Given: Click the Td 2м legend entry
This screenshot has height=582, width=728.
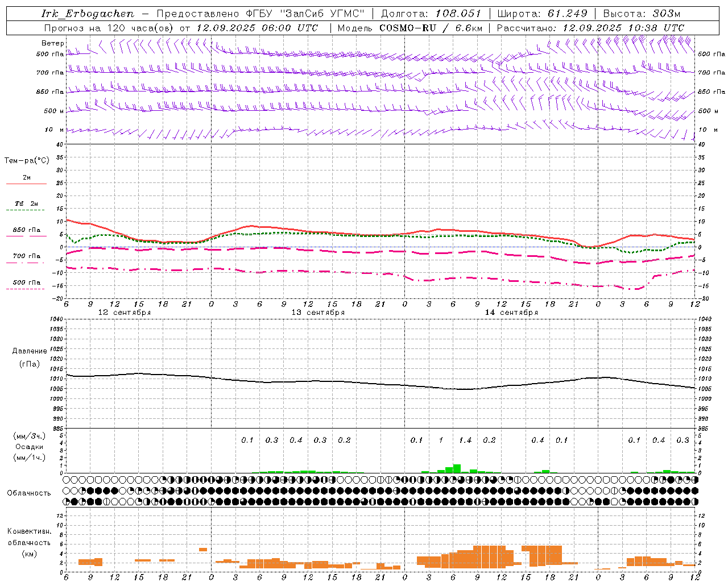Looking at the screenshot, I should point(26,203).
